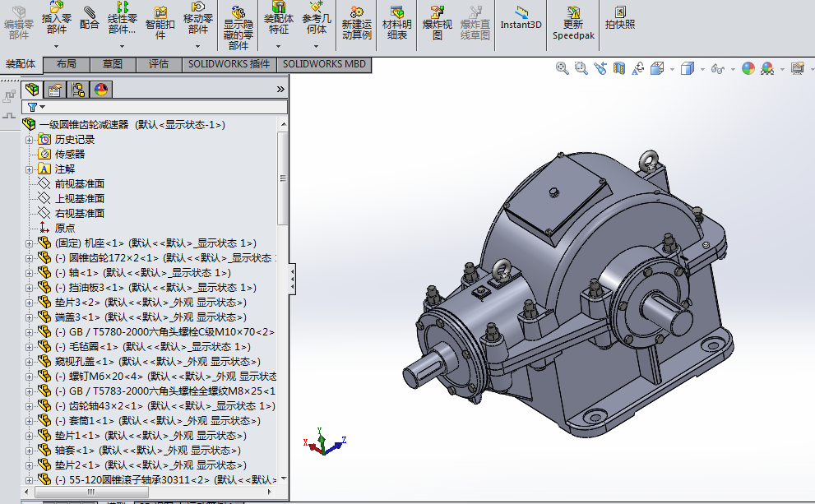The height and width of the screenshot is (504, 815).
Task: Click the 材料明细表 bill of materials icon
Action: 396,13
